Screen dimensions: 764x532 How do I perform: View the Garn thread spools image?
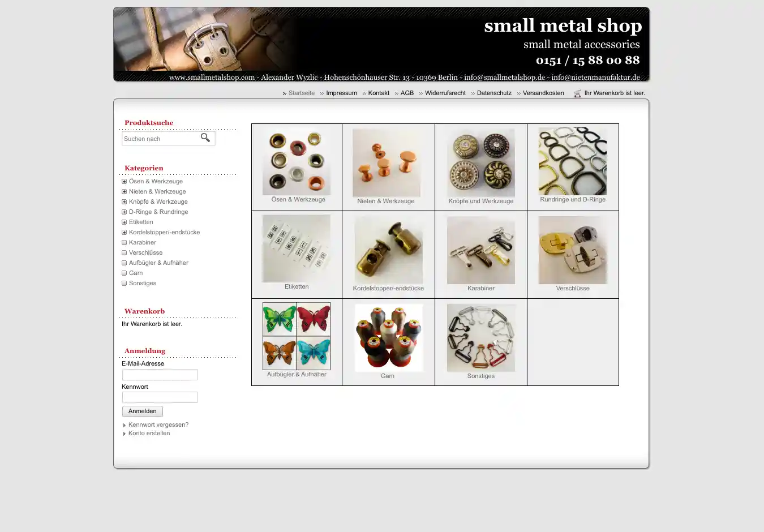click(x=388, y=338)
